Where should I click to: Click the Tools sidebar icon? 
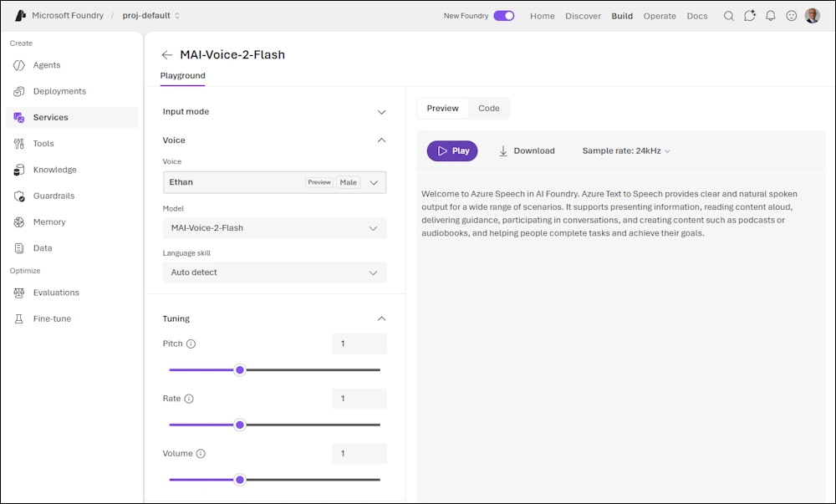19,143
